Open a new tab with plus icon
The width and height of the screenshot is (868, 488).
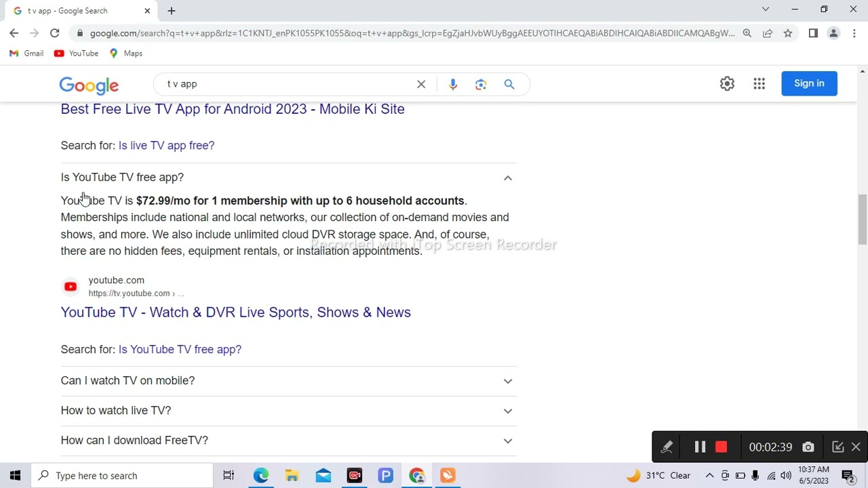pyautogui.click(x=172, y=11)
